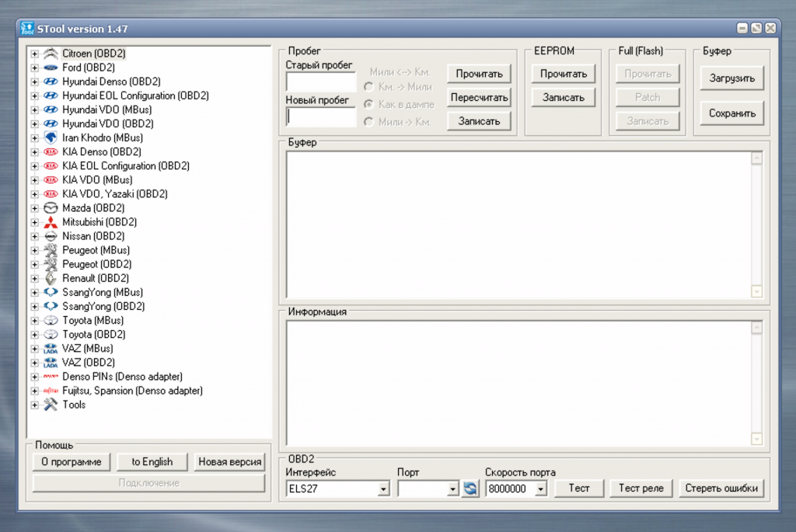Click the VAZ (MBus) Lada icon
796x532 pixels.
click(x=51, y=349)
